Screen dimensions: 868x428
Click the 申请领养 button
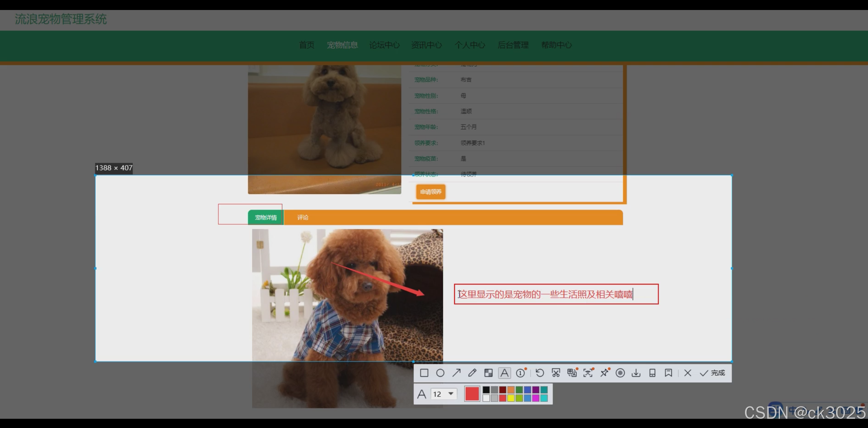431,192
